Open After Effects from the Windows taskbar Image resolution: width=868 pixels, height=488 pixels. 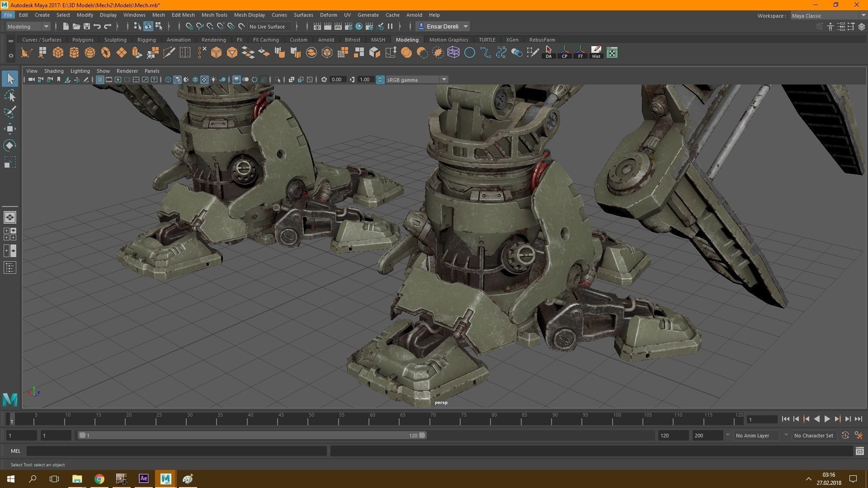[143, 479]
